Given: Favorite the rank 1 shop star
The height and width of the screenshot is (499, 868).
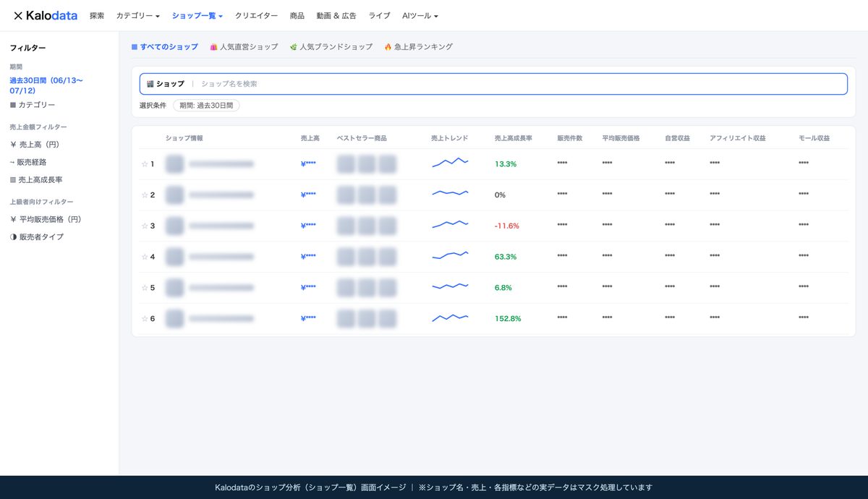Looking at the screenshot, I should coord(145,164).
